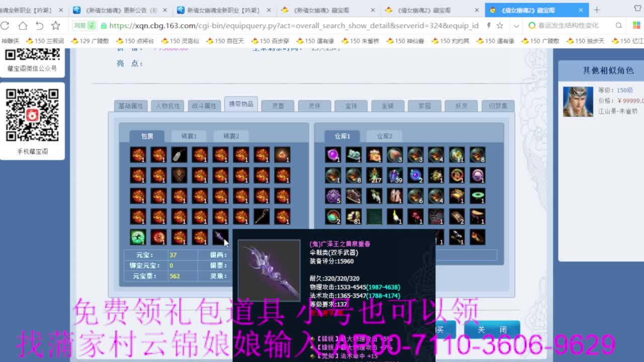Screen dimensions: 644x362
Task: Click the lightning speed-mode icon
Action: (x=489, y=26)
